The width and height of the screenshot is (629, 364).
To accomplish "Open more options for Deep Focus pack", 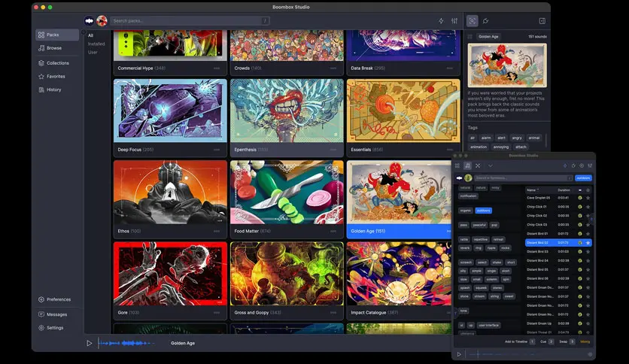I will (217, 150).
